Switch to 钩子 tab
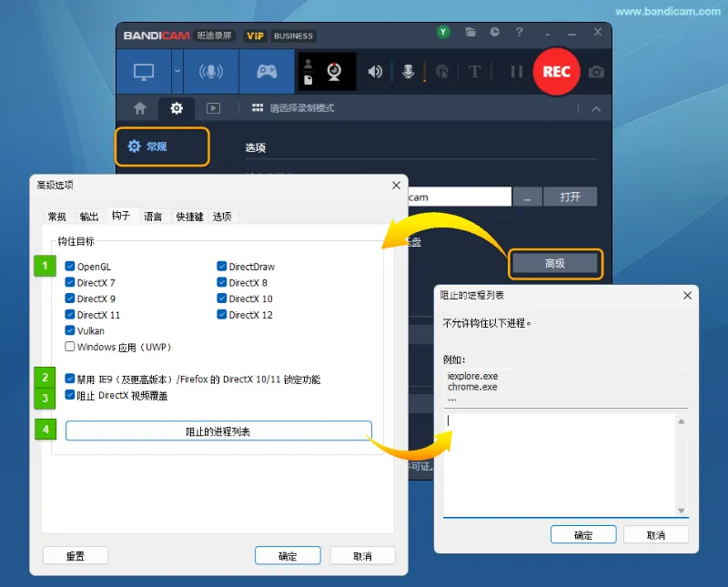Image resolution: width=728 pixels, height=587 pixels. pos(121,216)
